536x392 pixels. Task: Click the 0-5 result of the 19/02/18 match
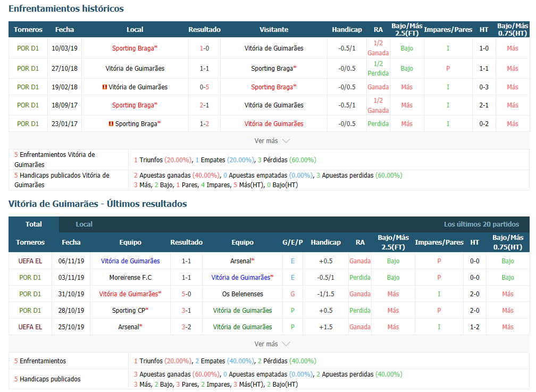pyautogui.click(x=204, y=87)
